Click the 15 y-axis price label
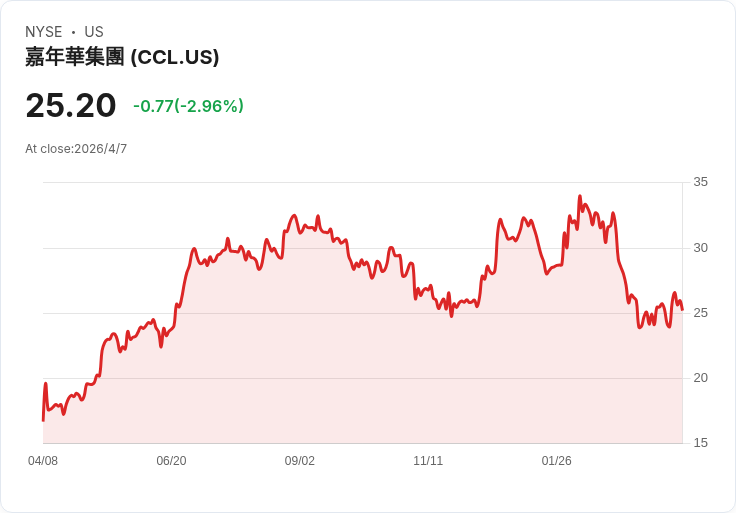This screenshot has height=513, width=736. point(700,443)
